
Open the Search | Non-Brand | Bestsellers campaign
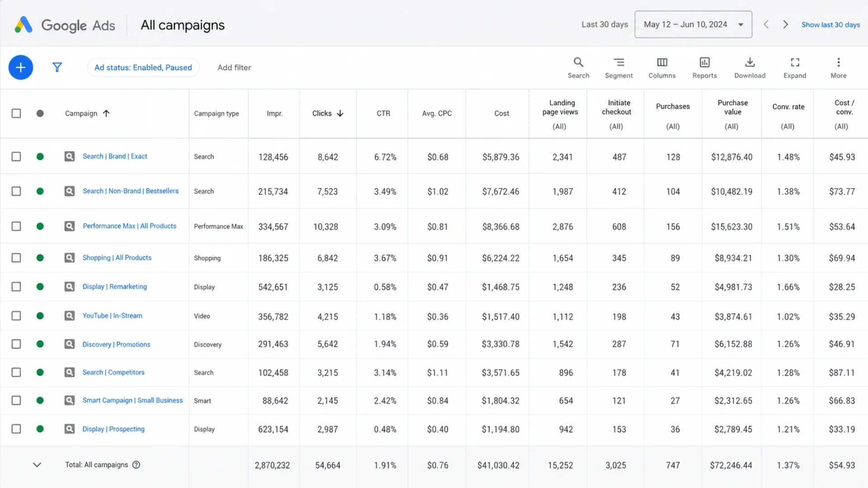[131, 191]
